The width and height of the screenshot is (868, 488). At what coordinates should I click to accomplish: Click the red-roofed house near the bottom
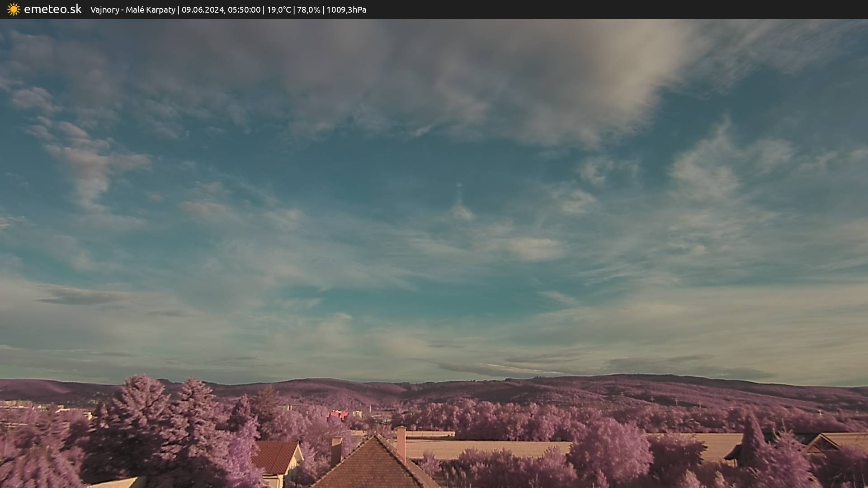pyautogui.click(x=275, y=456)
